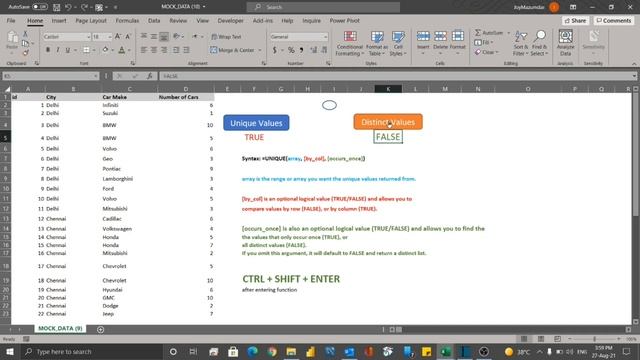Click the Accounting dollar format icon

(x=275, y=50)
